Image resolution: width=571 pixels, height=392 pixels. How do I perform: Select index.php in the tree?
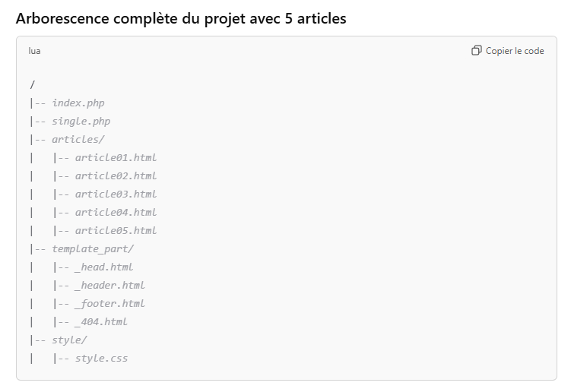(78, 103)
